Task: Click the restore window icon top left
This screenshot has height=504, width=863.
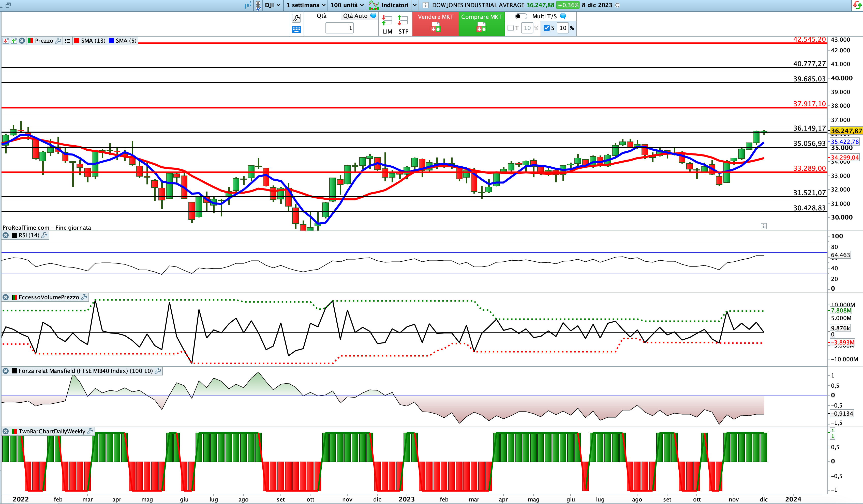Action: coord(8,5)
